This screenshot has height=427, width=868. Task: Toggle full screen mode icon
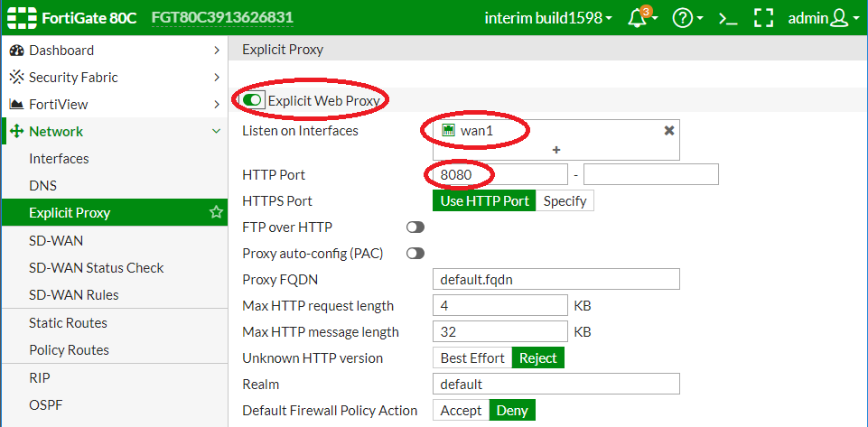pyautogui.click(x=764, y=18)
